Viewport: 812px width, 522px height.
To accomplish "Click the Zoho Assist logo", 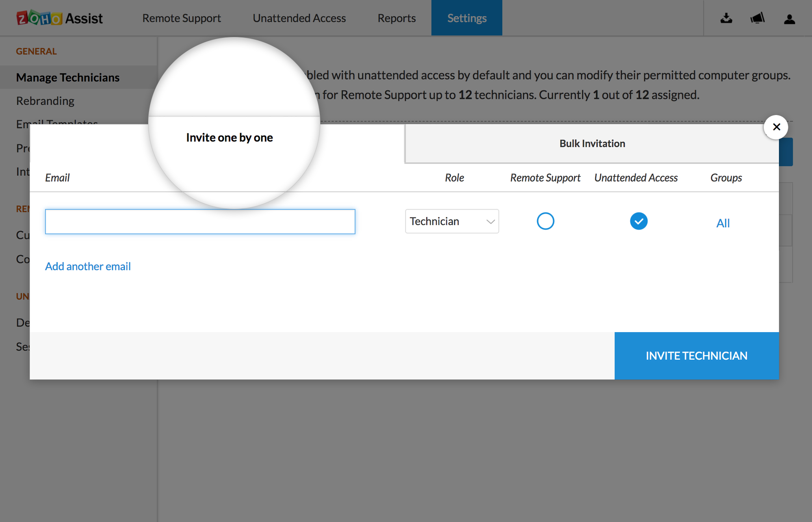I will [x=59, y=18].
